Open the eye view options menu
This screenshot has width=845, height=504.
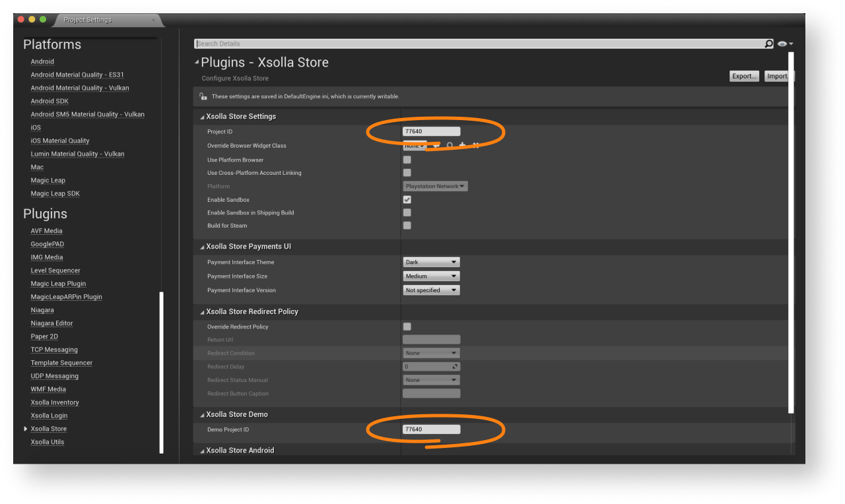pyautogui.click(x=784, y=44)
